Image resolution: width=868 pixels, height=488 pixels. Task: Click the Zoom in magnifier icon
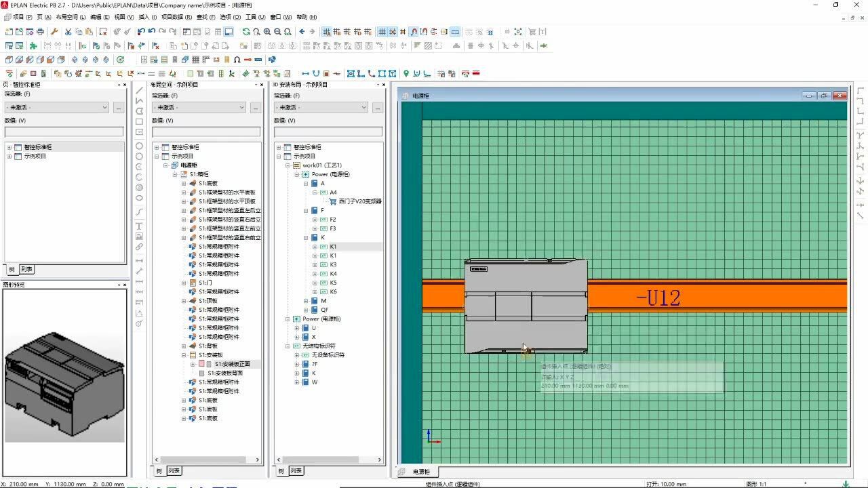[x=267, y=32]
